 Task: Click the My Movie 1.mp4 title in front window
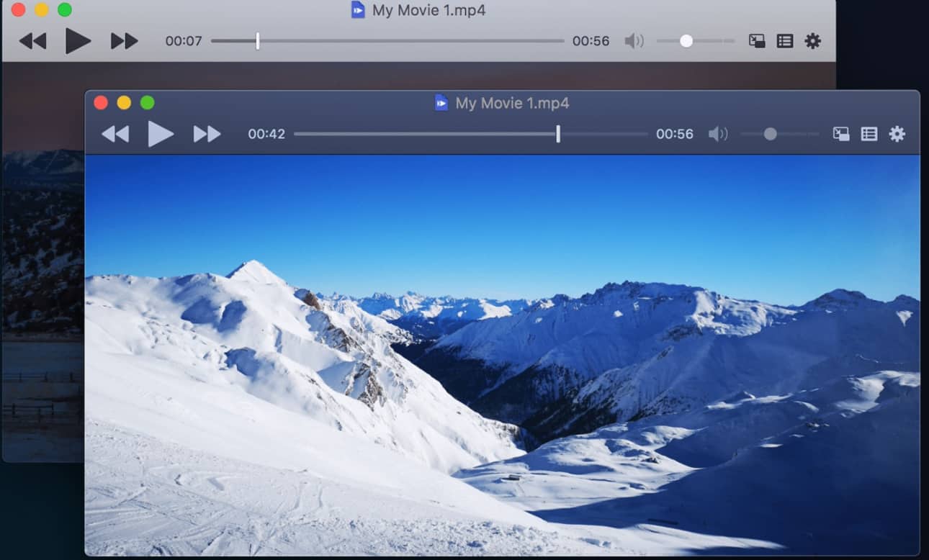[x=512, y=103]
